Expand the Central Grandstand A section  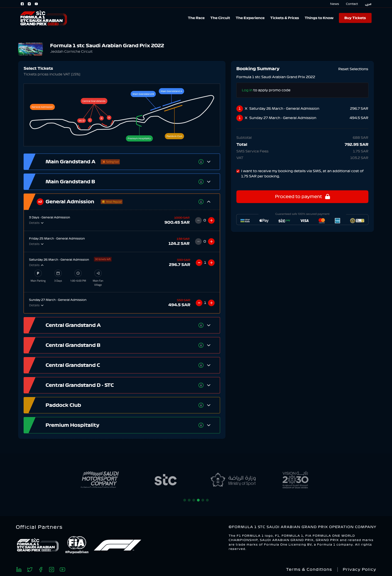click(209, 325)
